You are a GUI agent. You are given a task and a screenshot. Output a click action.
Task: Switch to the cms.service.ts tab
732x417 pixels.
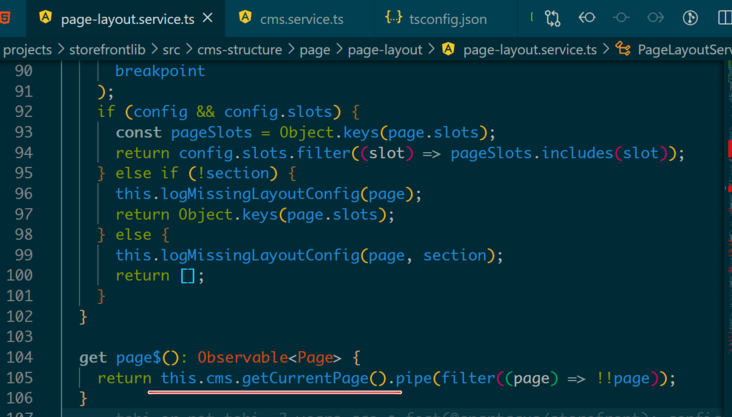299,19
